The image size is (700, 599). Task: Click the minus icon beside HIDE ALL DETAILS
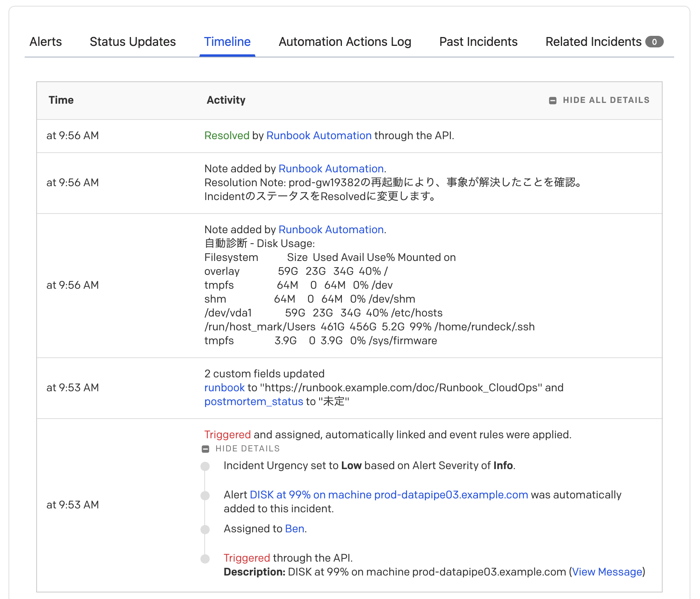[x=552, y=101]
